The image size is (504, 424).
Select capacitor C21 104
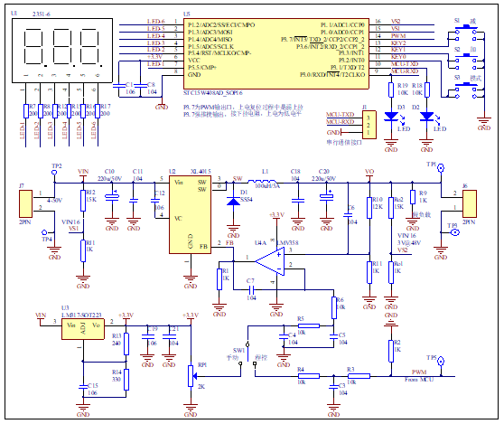point(169,336)
